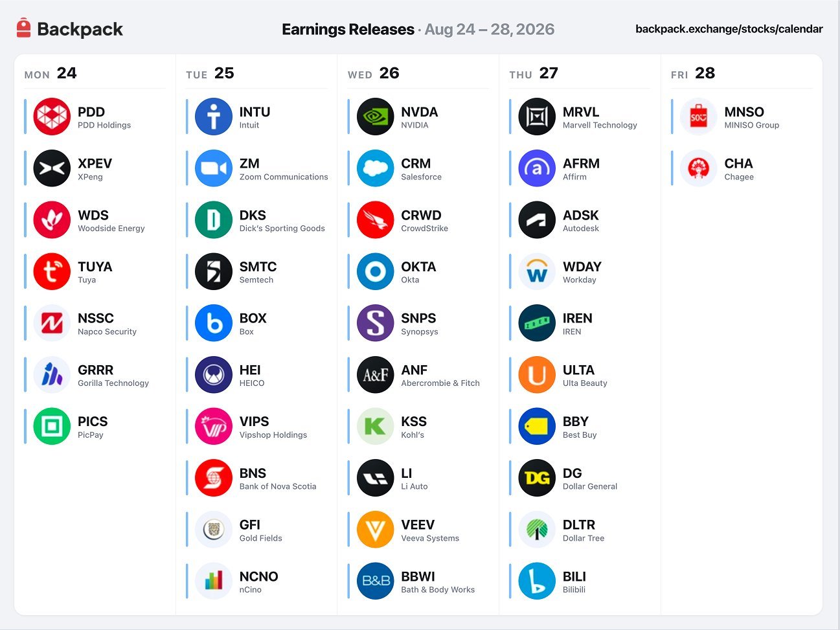Click the green PicPay logo
Image resolution: width=840 pixels, height=630 pixels.
pos(52,426)
